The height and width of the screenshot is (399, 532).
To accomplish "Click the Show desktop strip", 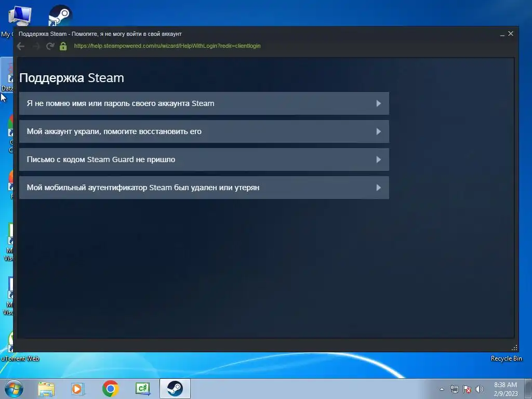I will tap(528, 389).
